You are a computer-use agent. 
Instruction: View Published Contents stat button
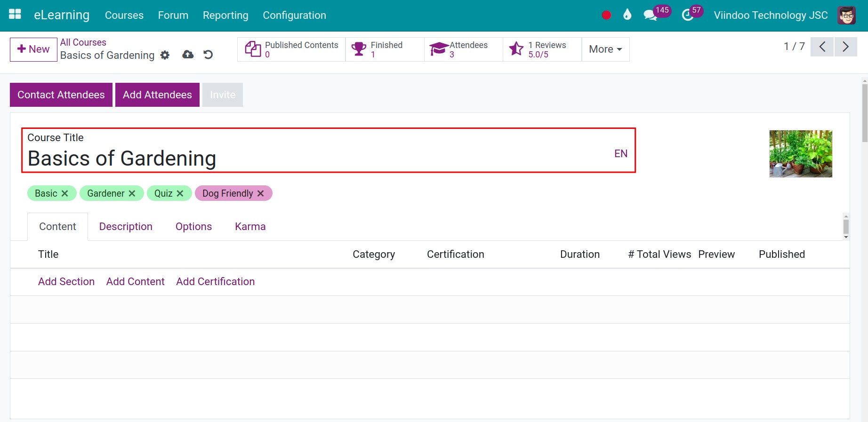(x=291, y=49)
